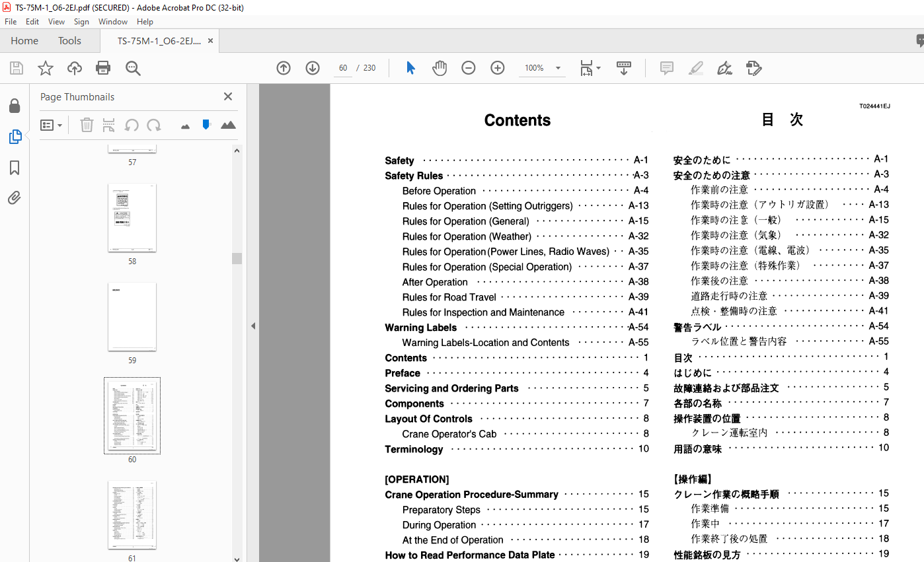
Task: Open the Sign document pen tool
Action: [x=725, y=68]
